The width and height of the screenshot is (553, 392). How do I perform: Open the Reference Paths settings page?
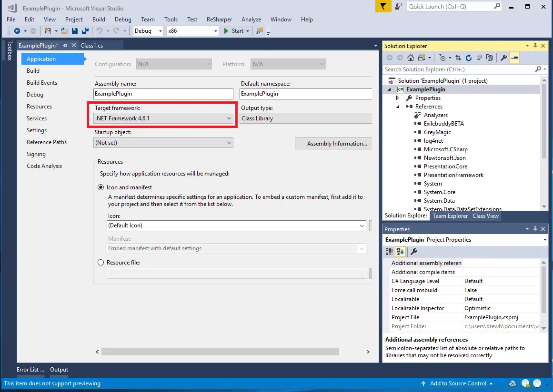click(47, 142)
